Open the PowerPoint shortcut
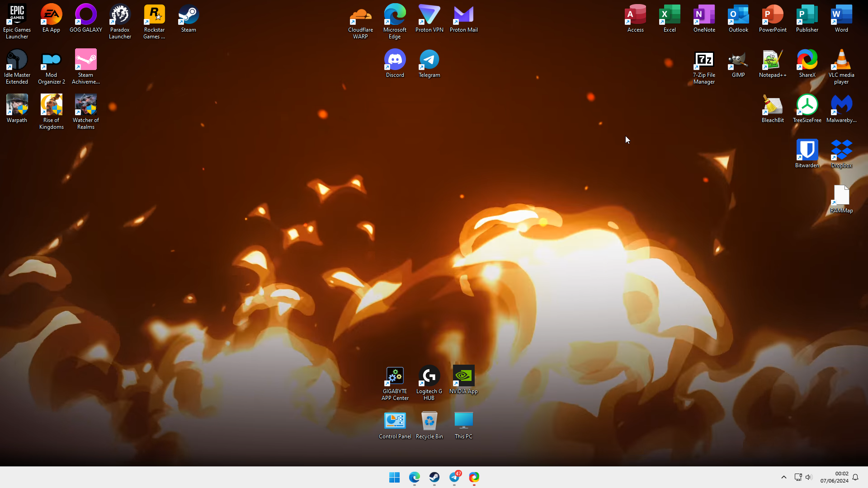The height and width of the screenshot is (488, 868). click(x=773, y=18)
